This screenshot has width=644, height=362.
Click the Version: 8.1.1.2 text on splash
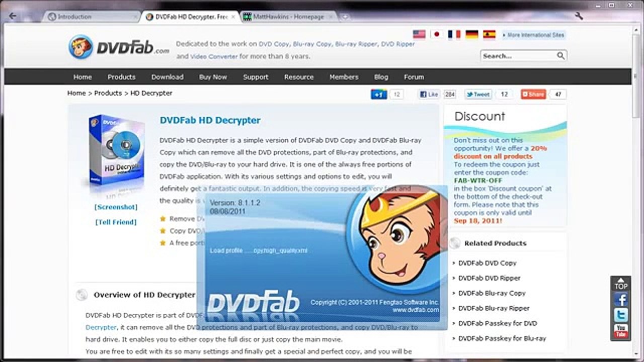(x=235, y=203)
